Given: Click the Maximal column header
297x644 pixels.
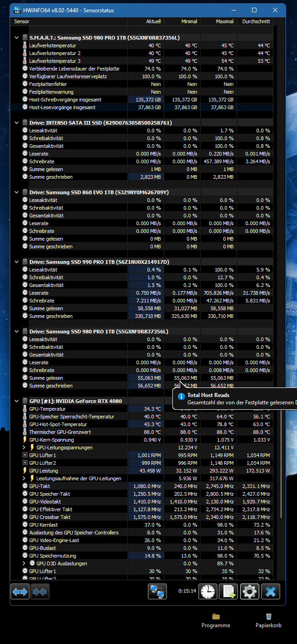Looking at the screenshot, I should [x=218, y=21].
